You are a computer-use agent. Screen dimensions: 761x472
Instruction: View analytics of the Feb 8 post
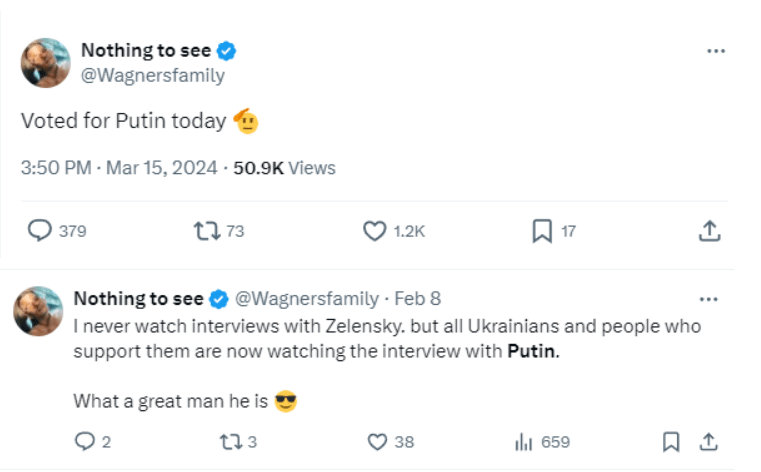[x=523, y=441]
